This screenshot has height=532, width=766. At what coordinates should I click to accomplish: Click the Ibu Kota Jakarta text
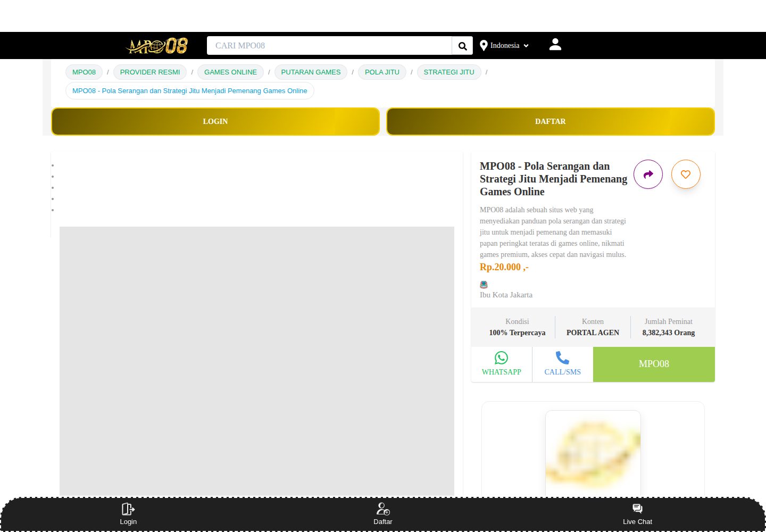click(506, 295)
